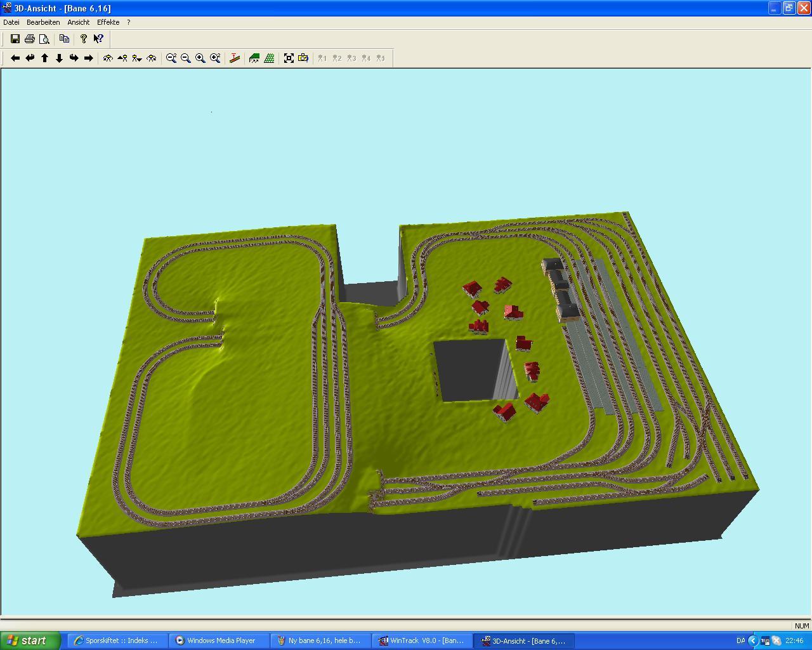Open the Datei menu
The width and height of the screenshot is (812, 650).
(x=11, y=22)
